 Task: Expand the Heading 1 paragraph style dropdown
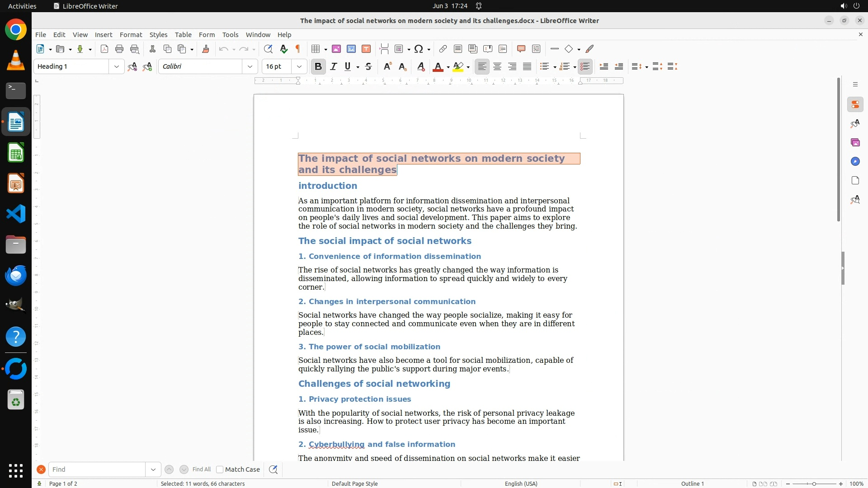coord(117,66)
